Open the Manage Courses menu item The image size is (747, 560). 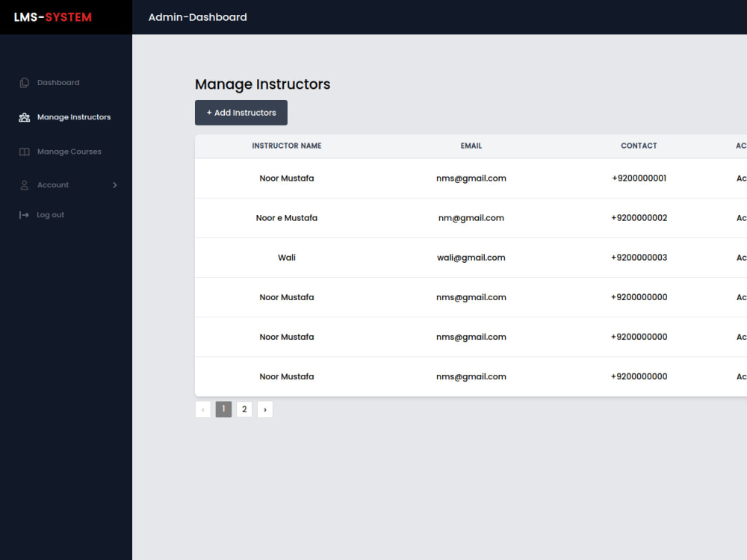69,152
